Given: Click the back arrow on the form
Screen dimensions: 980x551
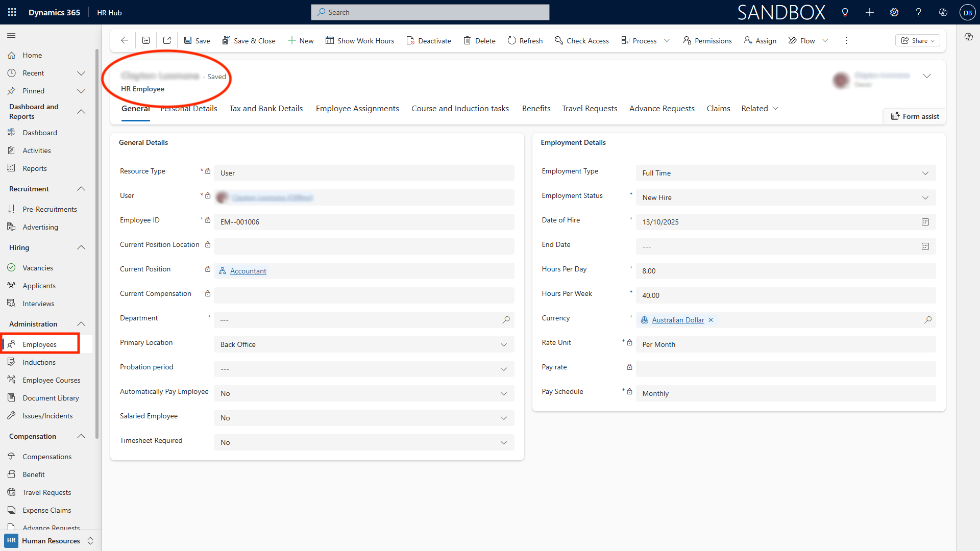Looking at the screenshot, I should tap(124, 41).
